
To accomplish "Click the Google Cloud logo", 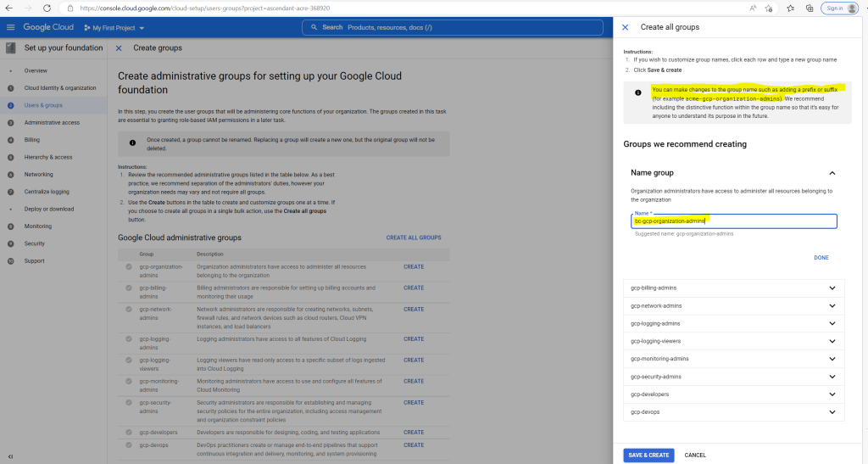I will [48, 27].
